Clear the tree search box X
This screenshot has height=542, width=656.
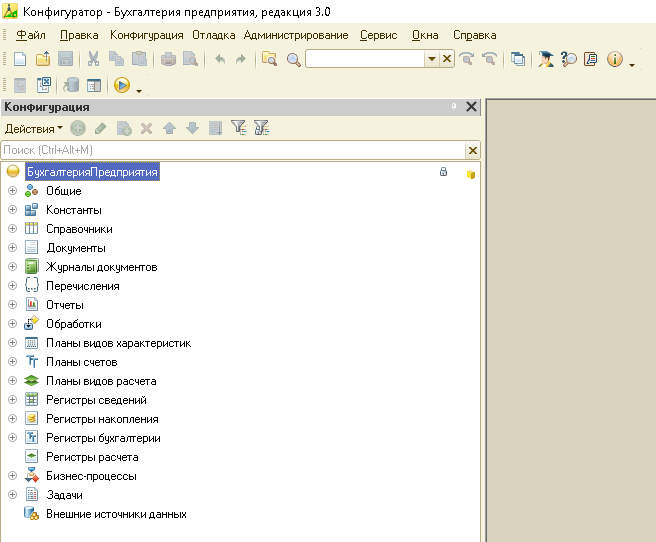point(473,150)
